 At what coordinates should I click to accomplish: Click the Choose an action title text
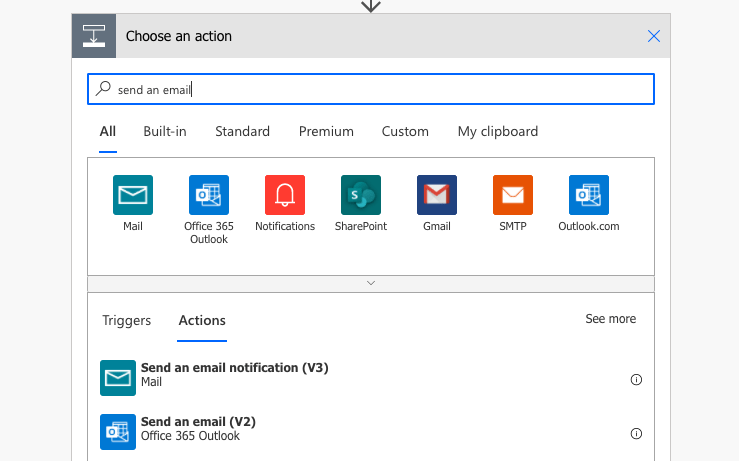pos(179,36)
